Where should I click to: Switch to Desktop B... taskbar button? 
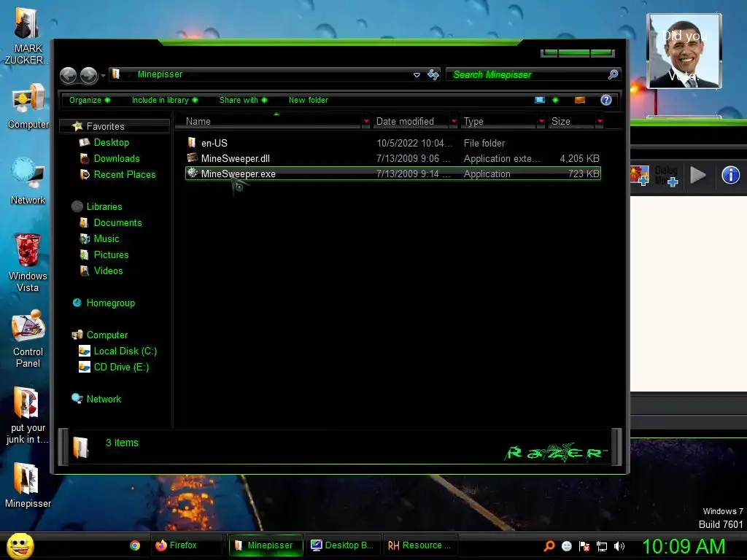point(343,545)
